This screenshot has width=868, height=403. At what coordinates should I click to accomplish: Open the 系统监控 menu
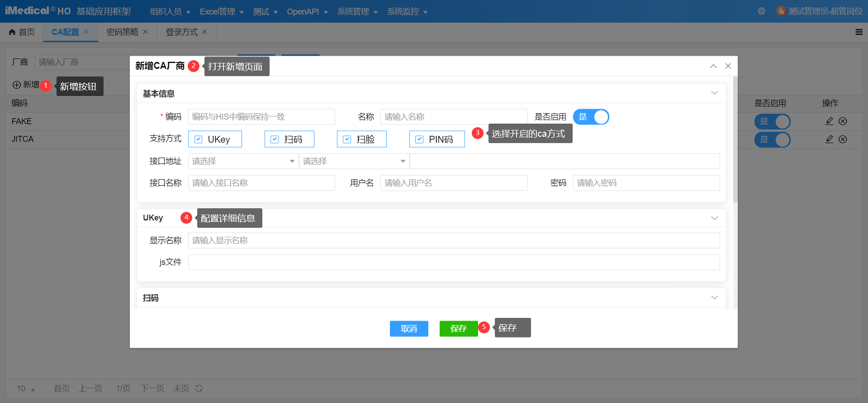coord(407,12)
